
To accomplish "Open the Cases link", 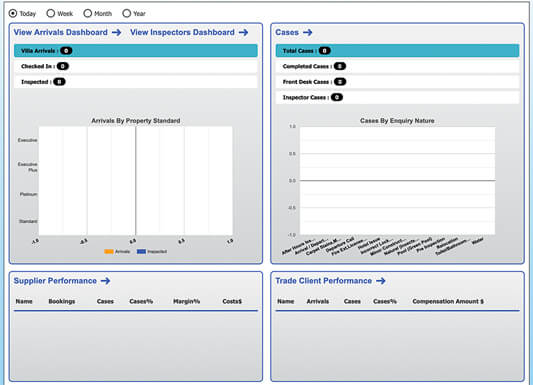I will click(287, 32).
